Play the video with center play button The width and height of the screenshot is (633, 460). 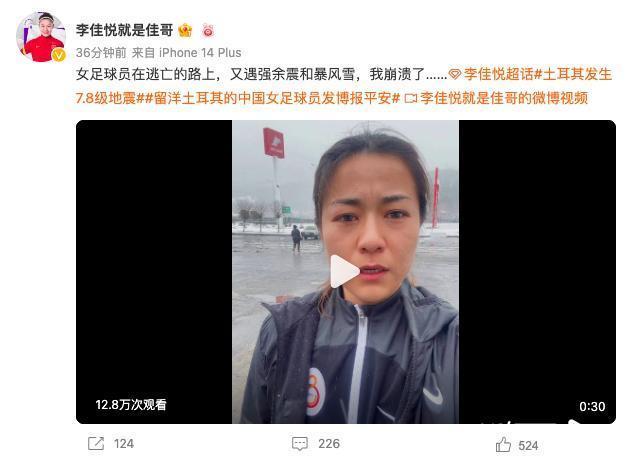344,271
